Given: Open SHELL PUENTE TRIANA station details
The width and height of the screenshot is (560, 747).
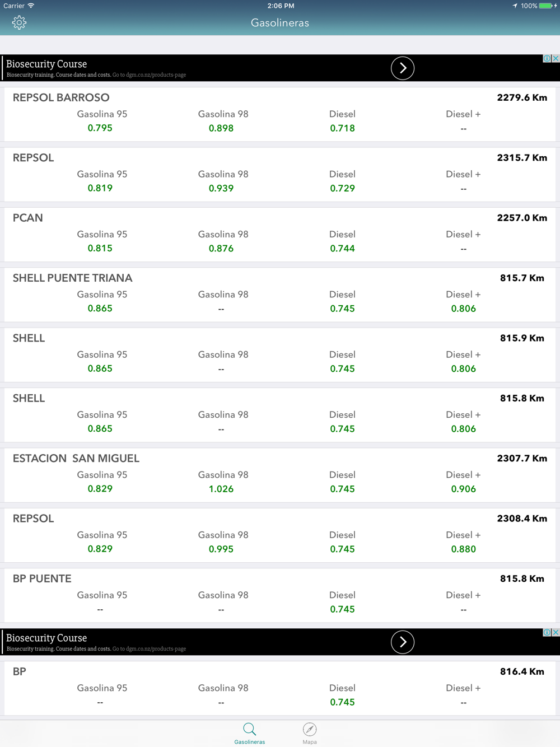Looking at the screenshot, I should pos(280,295).
